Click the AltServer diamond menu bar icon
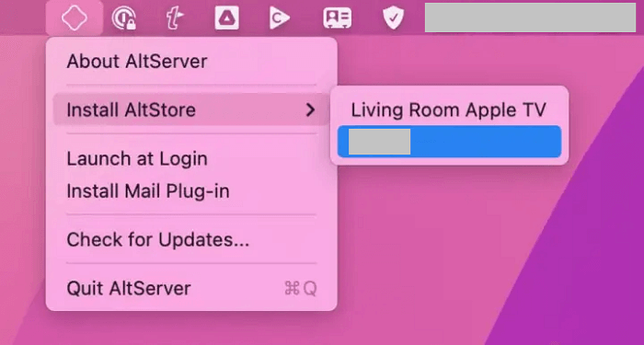The image size is (644, 345). [x=75, y=17]
